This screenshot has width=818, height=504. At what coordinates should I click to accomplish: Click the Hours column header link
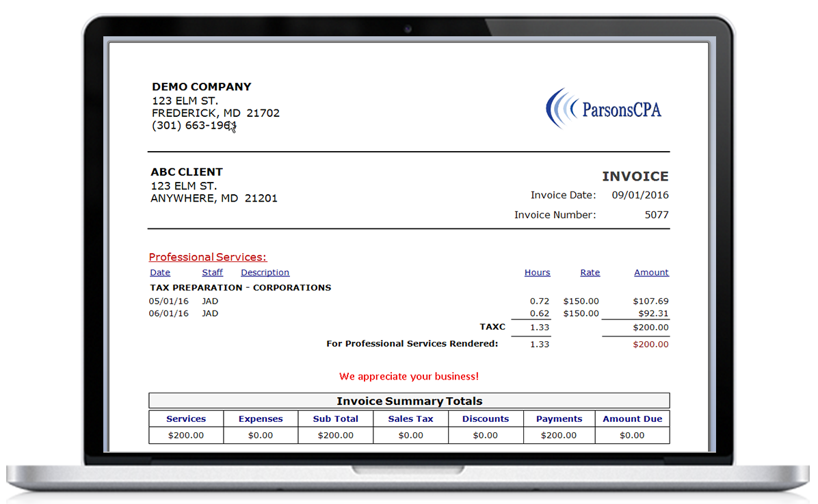tap(537, 272)
